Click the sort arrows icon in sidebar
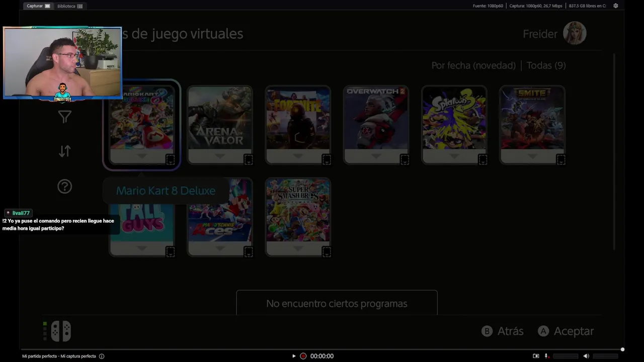 pos(64,151)
